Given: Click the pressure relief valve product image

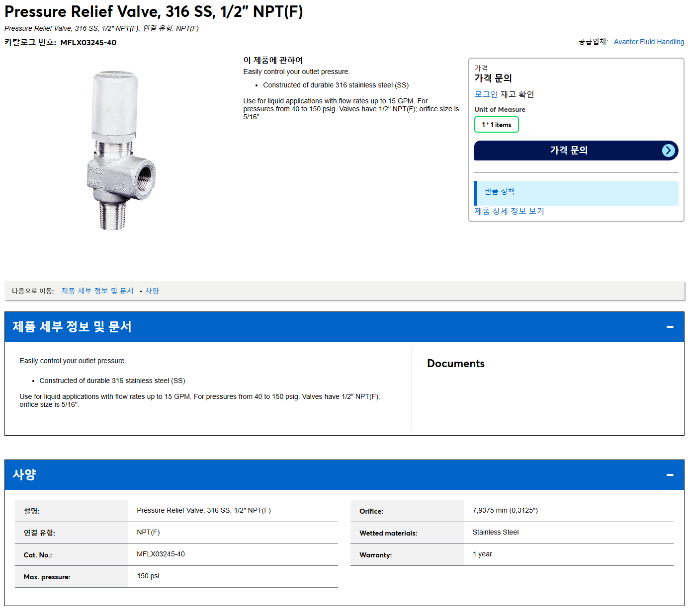Looking at the screenshot, I should [121, 150].
